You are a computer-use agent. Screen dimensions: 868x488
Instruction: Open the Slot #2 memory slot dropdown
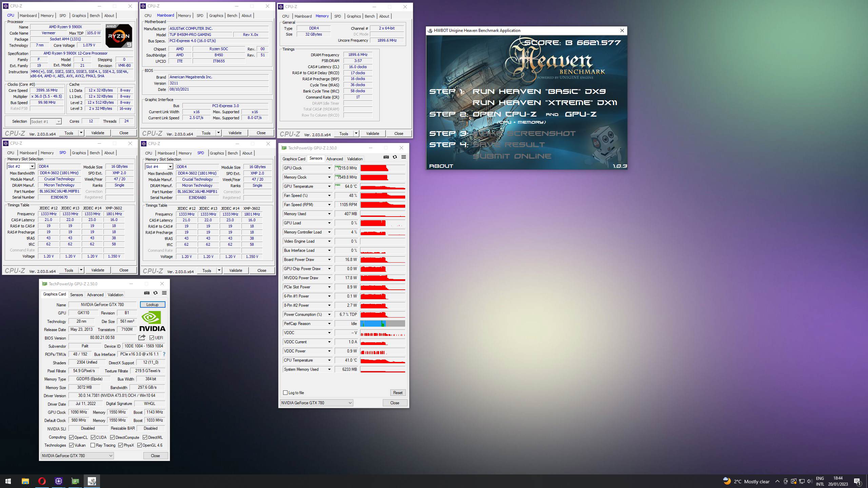[x=21, y=166]
